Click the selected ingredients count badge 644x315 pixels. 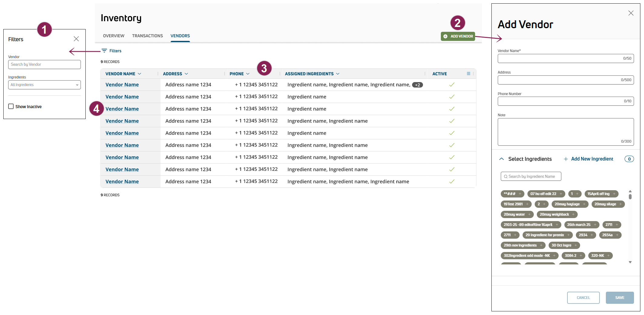click(x=629, y=159)
